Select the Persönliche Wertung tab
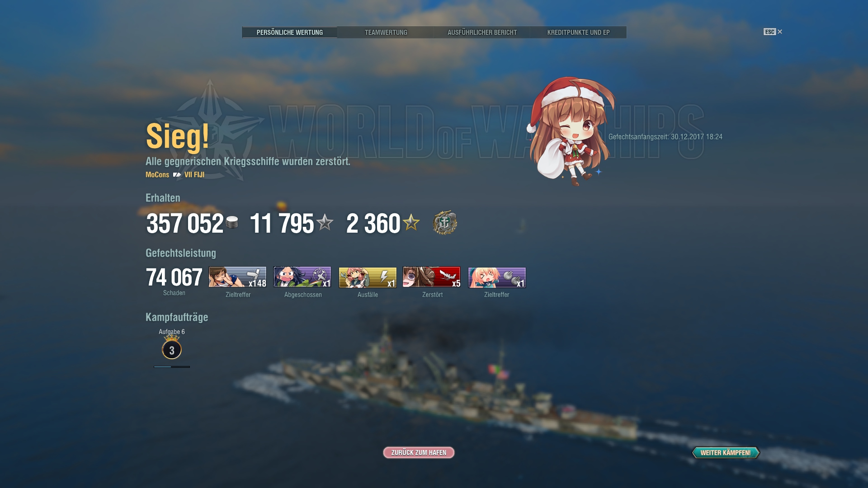This screenshot has width=868, height=488. click(290, 33)
